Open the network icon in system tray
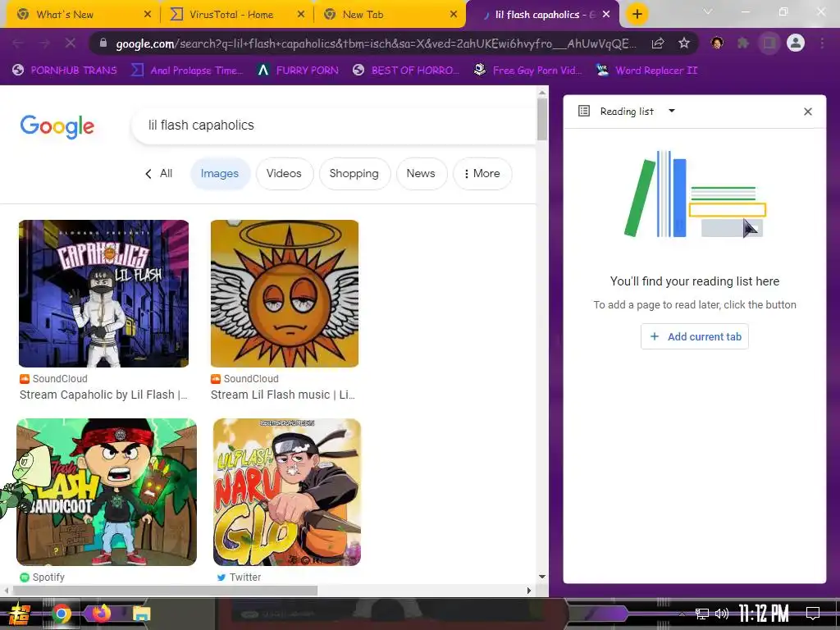840x630 pixels. [x=702, y=614]
